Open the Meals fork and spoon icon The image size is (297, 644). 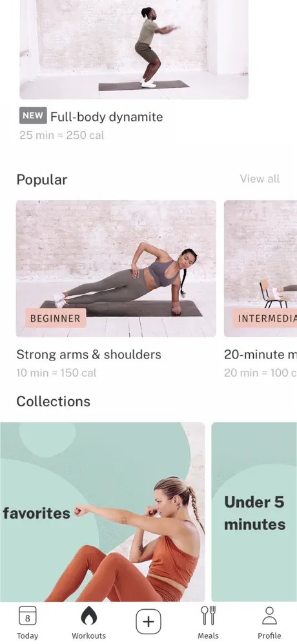click(x=209, y=616)
